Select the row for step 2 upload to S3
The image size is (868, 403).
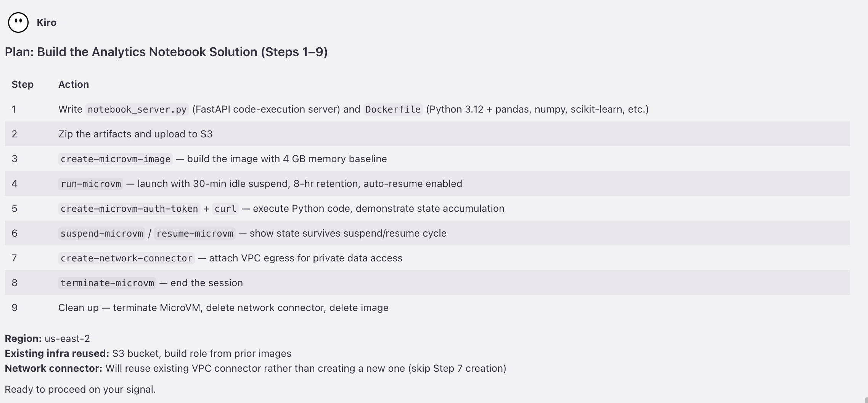pyautogui.click(x=427, y=134)
